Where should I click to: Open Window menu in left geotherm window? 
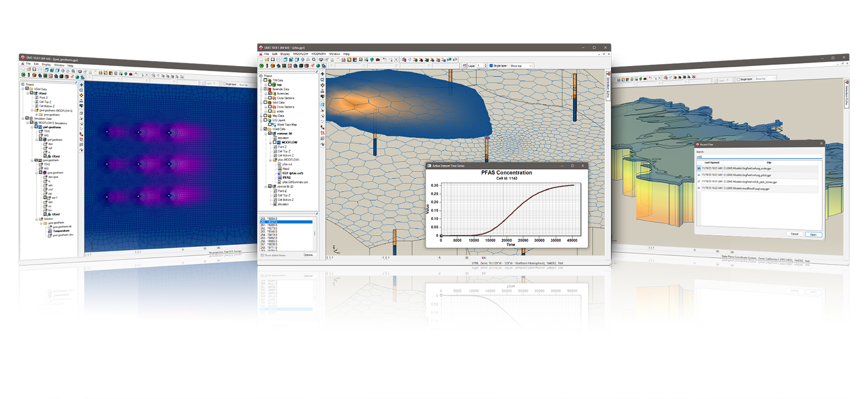point(59,65)
